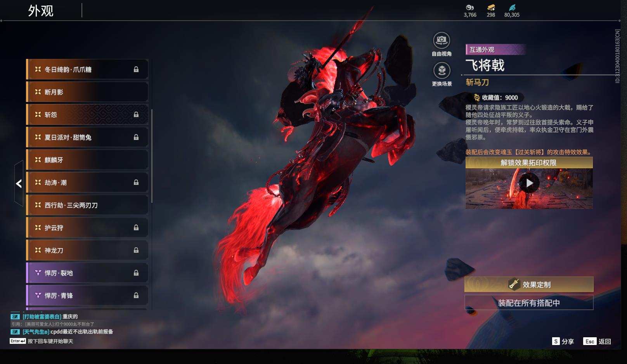Click the lock icon on 夏日派对·甜筒兔
Image resolution: width=627 pixels, height=364 pixels.
click(x=136, y=137)
